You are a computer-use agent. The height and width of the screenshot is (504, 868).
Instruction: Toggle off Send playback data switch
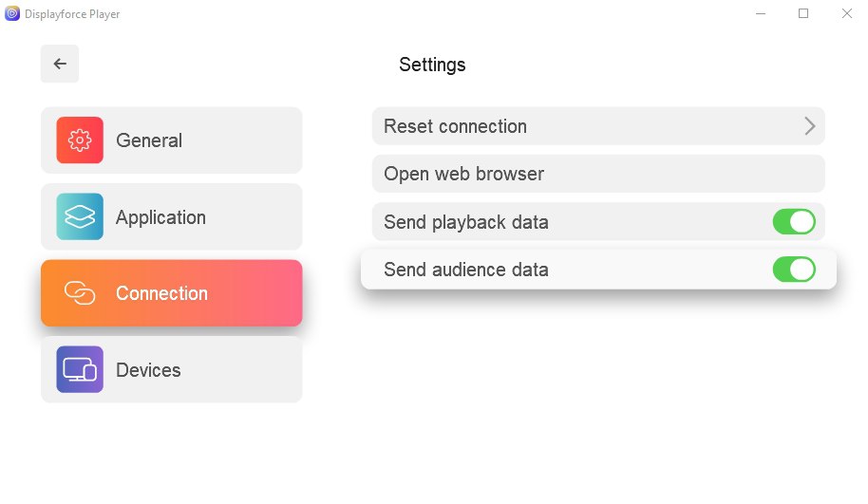pyautogui.click(x=794, y=222)
